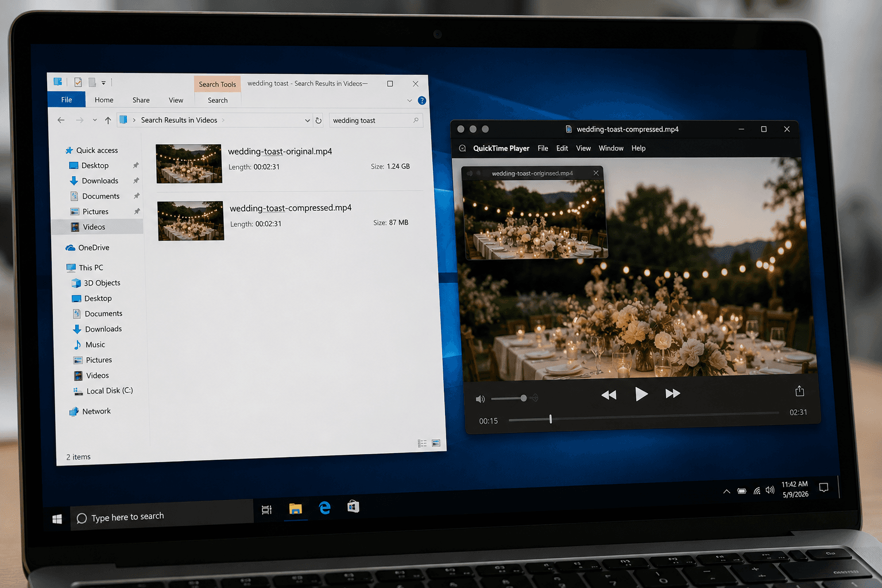This screenshot has width=882, height=588.
Task: Launch Microsoft Edge from taskbar
Action: pyautogui.click(x=324, y=508)
